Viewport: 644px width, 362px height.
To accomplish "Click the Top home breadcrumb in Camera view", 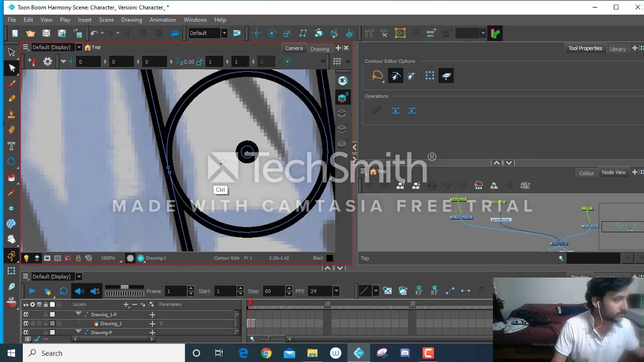I will (x=93, y=47).
